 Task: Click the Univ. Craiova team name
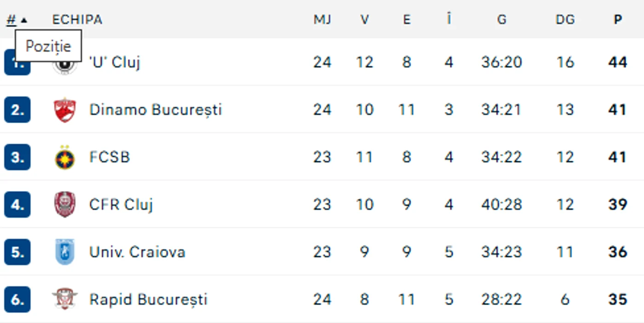(x=137, y=252)
